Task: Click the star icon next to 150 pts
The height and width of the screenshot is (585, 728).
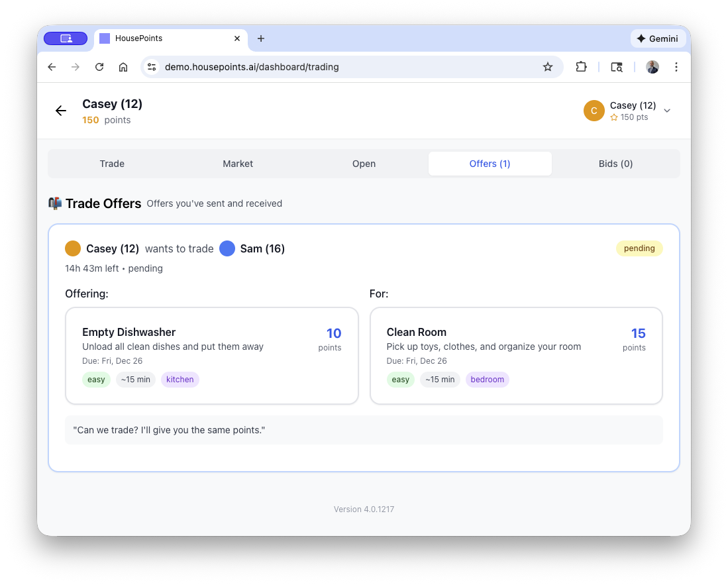Action: tap(614, 117)
